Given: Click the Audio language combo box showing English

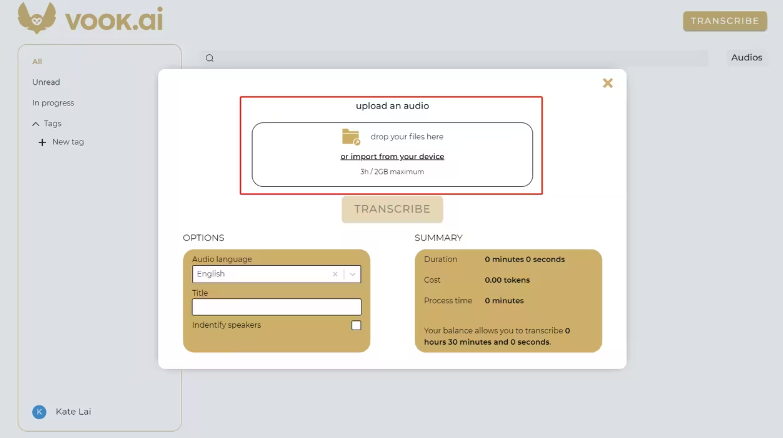Looking at the screenshot, I should tap(277, 274).
